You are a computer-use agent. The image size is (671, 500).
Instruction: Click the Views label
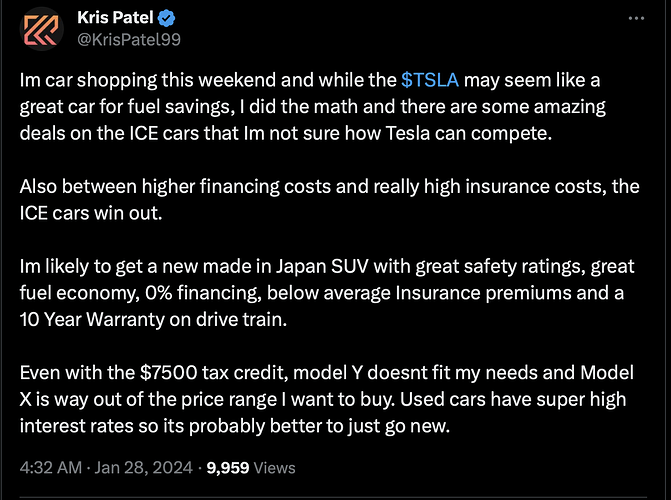[x=274, y=468]
